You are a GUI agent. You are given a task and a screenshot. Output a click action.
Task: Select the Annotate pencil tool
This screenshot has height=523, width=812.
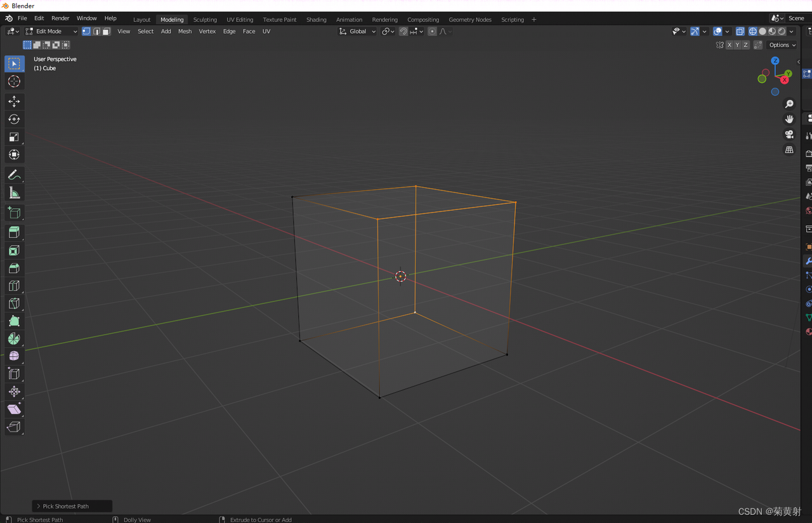pos(14,175)
